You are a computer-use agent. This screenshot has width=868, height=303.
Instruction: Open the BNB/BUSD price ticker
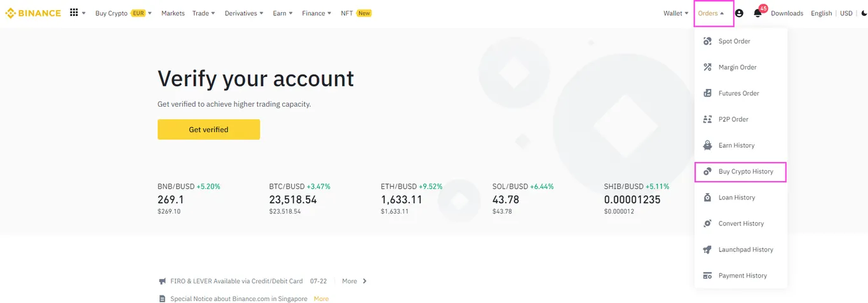[189, 199]
